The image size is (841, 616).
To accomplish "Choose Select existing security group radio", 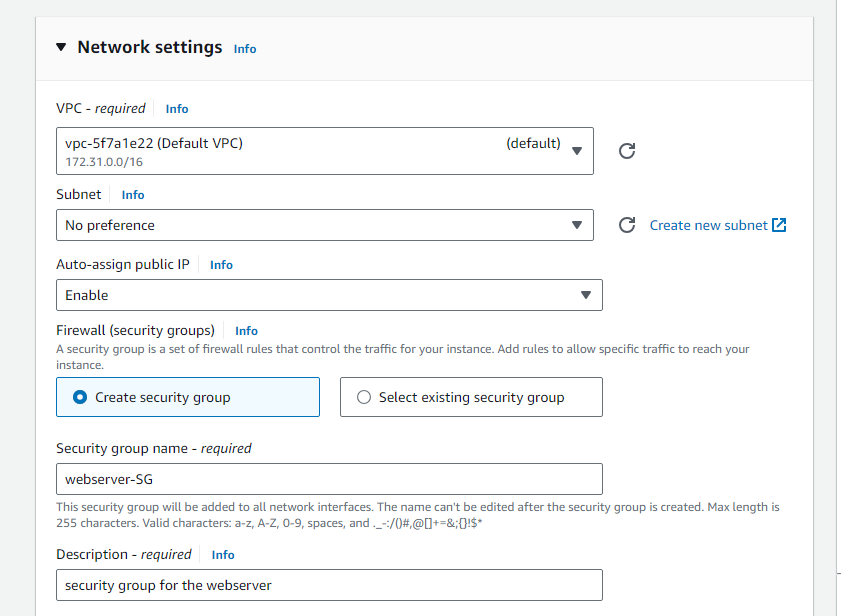I will (471, 397).
